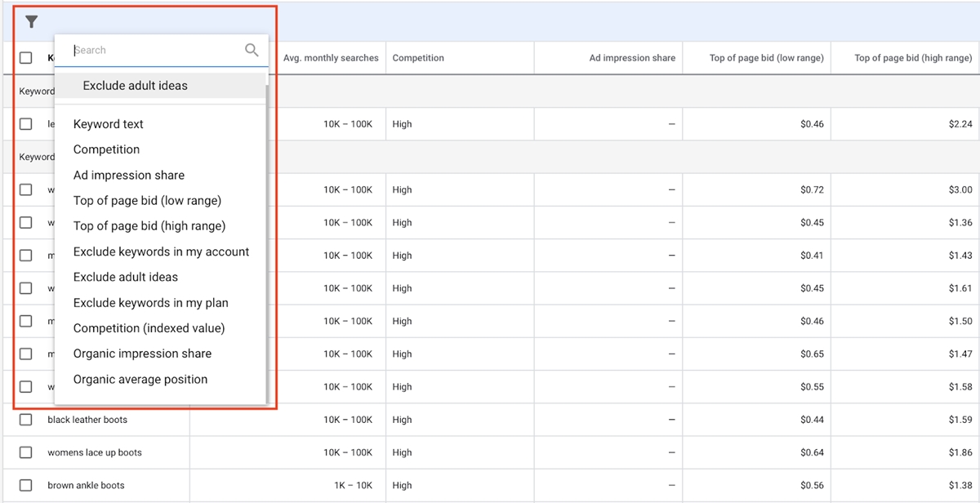980x503 pixels.
Task: Click the funnel filter icon
Action: coord(32,22)
